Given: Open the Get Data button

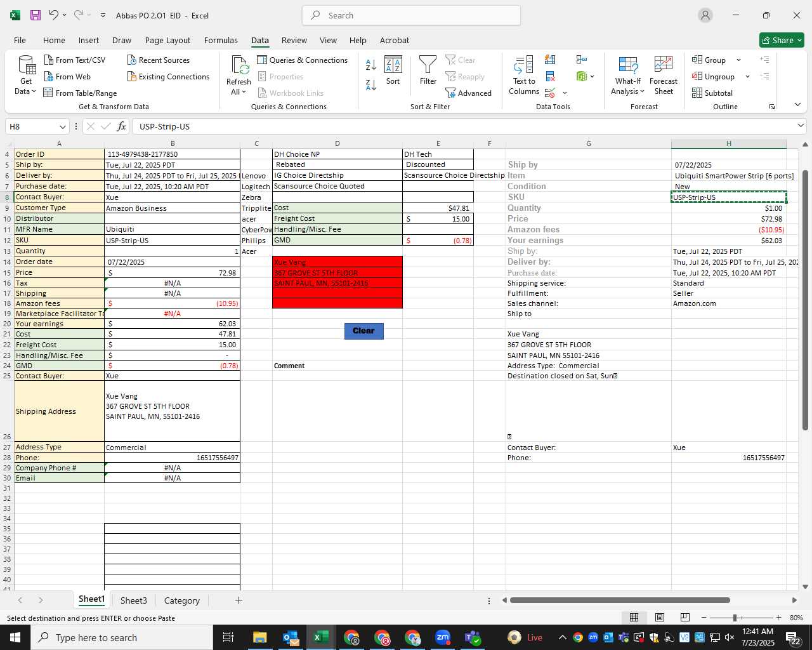Looking at the screenshot, I should point(26,75).
